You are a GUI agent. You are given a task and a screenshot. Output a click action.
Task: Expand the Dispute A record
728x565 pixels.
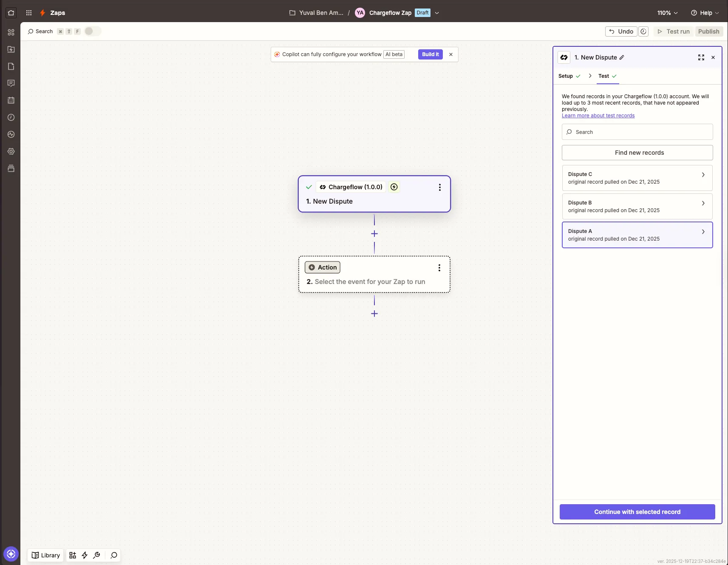pyautogui.click(x=637, y=235)
